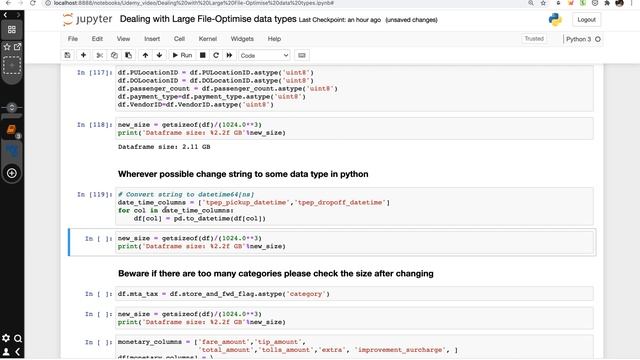Run the selected cell
Screen dimensions: 640x360
click(x=182, y=55)
